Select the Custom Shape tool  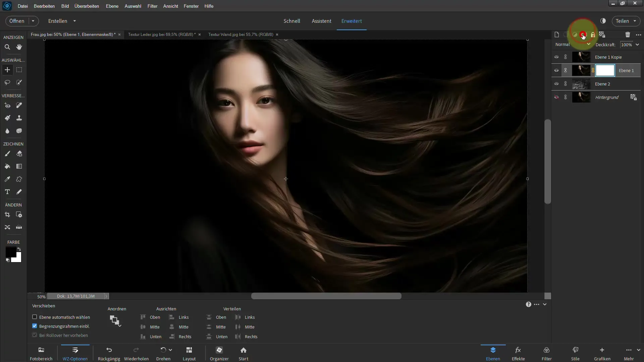coord(19,179)
